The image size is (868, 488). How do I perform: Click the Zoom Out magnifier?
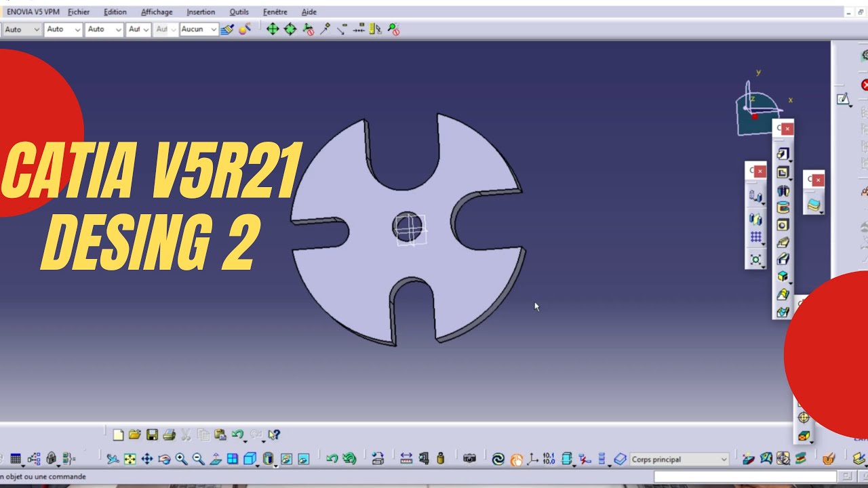[x=198, y=459]
